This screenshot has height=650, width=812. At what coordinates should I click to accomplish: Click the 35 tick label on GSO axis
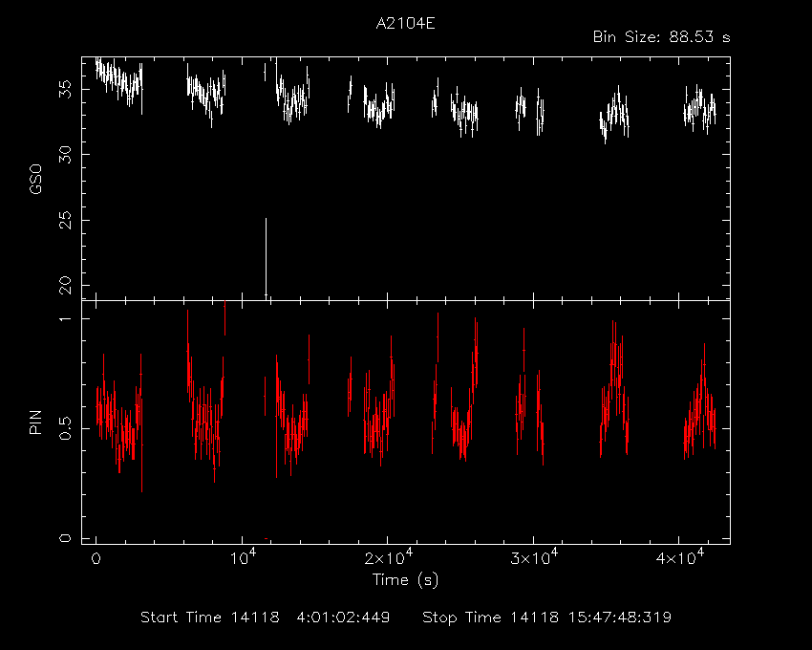click(65, 89)
